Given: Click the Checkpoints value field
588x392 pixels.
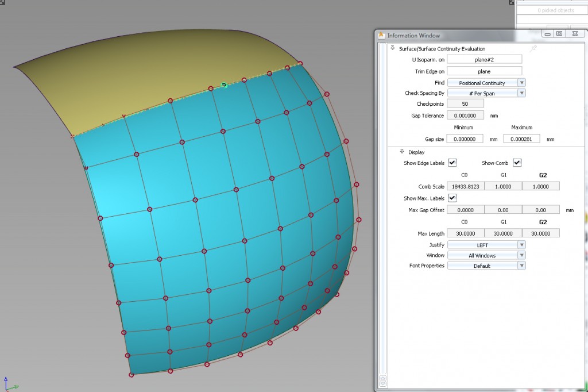Looking at the screenshot, I should (465, 103).
